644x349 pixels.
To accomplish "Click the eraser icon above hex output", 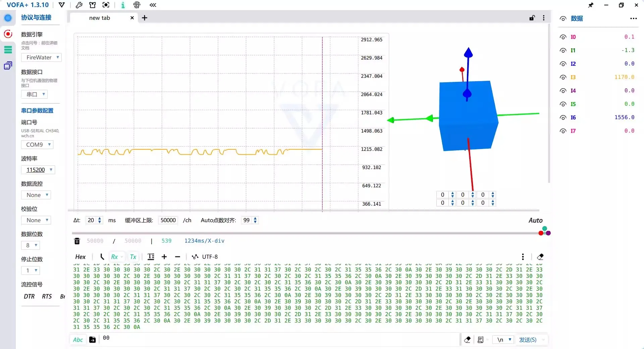I will point(540,257).
